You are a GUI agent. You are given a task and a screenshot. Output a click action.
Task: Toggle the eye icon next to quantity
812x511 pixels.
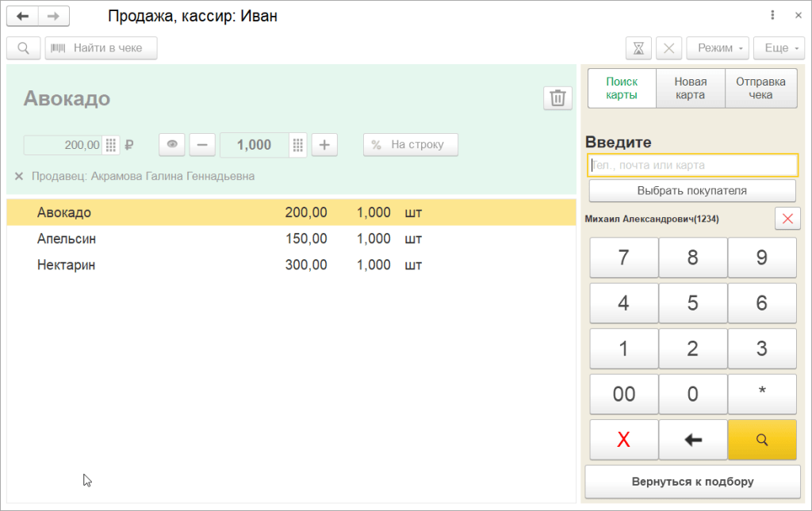(x=172, y=145)
